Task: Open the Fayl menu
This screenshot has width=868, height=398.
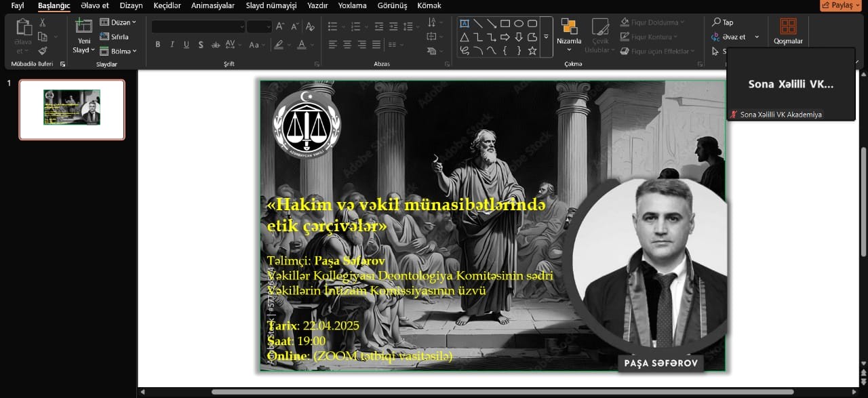Action: click(x=18, y=5)
